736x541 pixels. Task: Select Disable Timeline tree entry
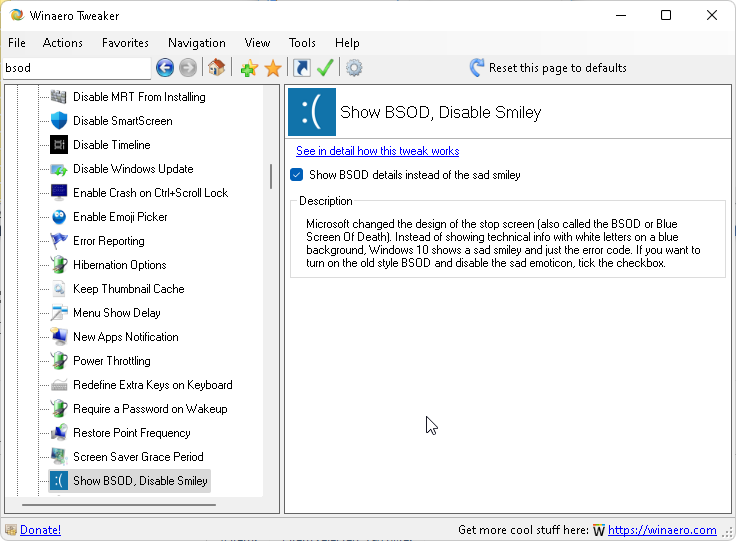click(112, 145)
